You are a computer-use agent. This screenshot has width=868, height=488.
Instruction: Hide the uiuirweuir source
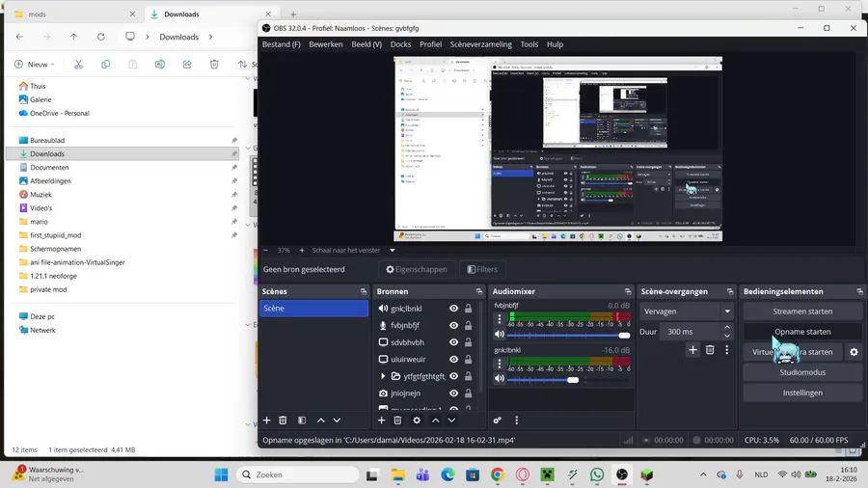pos(454,359)
